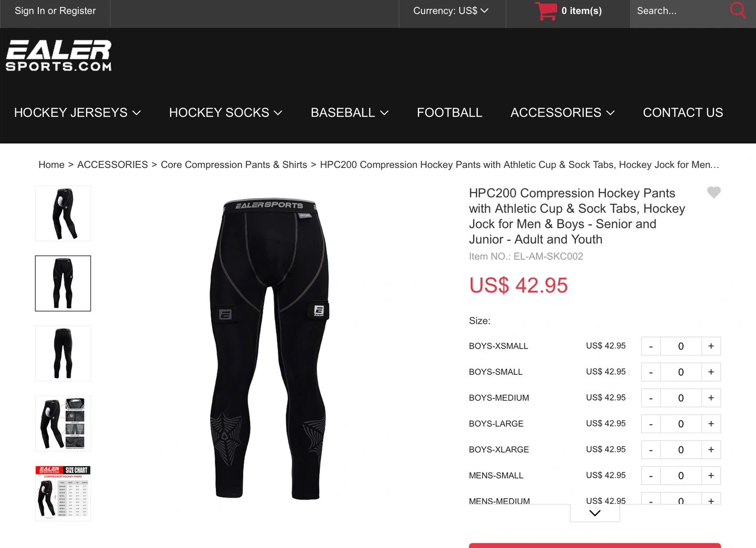Select the first side-view pants thumbnail
This screenshot has width=756, height=548.
63,214
